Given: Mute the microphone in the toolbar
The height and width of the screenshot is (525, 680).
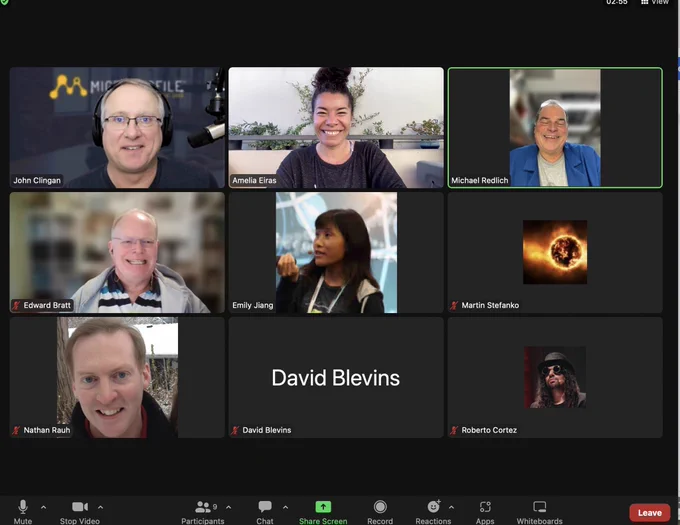Looking at the screenshot, I should [x=23, y=512].
